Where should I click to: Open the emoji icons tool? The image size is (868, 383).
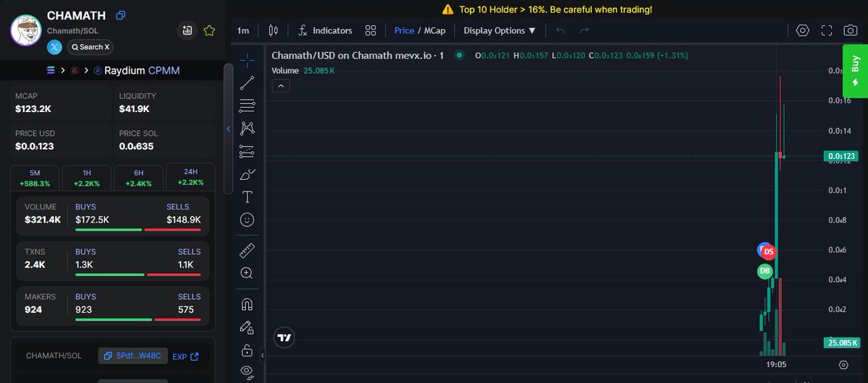pyautogui.click(x=247, y=220)
